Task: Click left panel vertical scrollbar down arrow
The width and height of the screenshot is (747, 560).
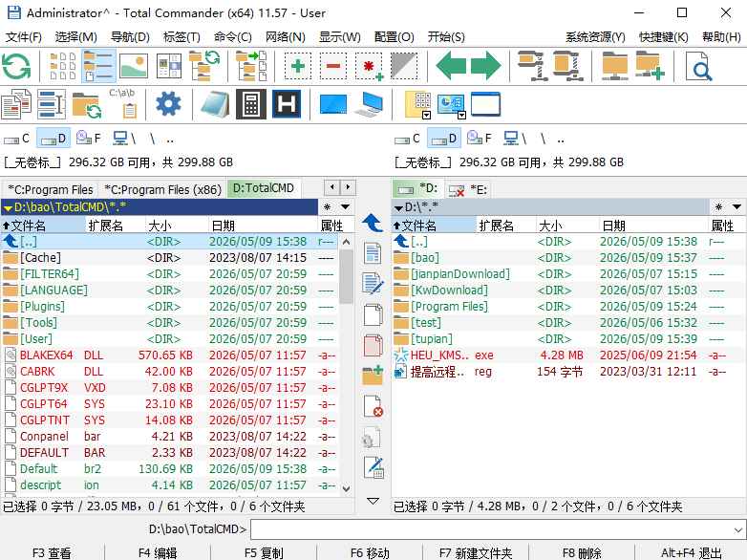Action: [x=347, y=489]
